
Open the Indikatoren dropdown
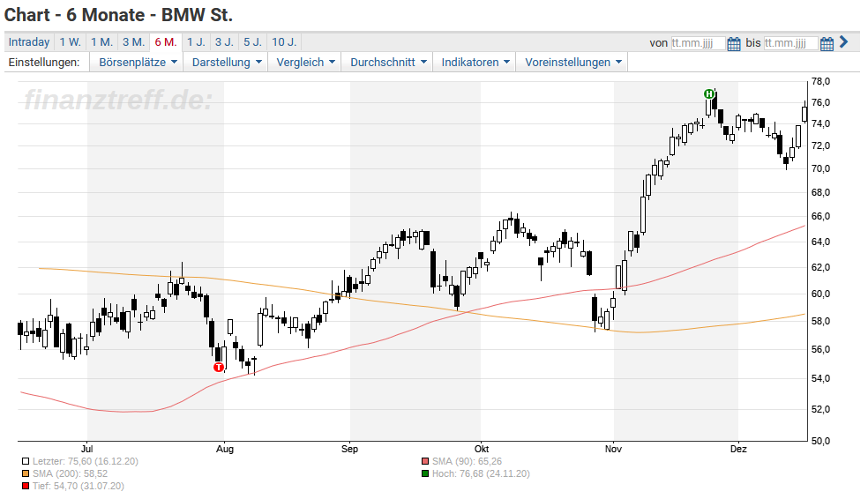click(475, 63)
